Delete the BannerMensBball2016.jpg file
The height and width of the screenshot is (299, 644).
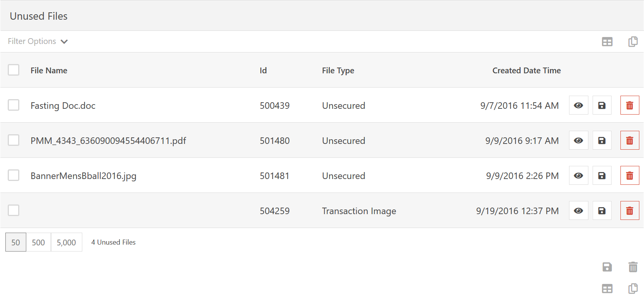(x=629, y=176)
